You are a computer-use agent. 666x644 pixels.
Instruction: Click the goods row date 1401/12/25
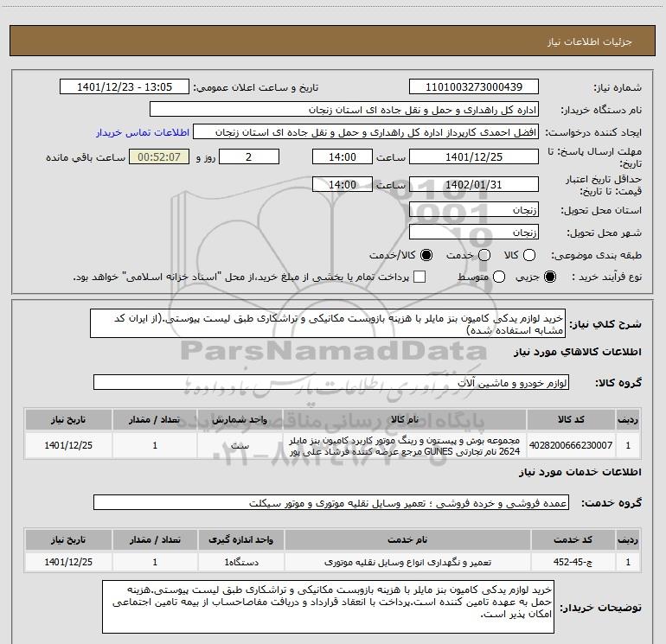[68, 445]
